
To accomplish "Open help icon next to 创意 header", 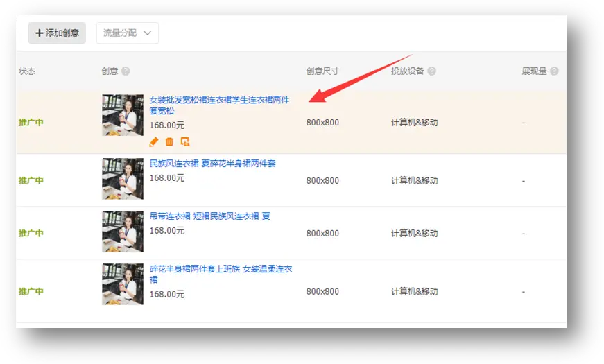I will 126,71.
